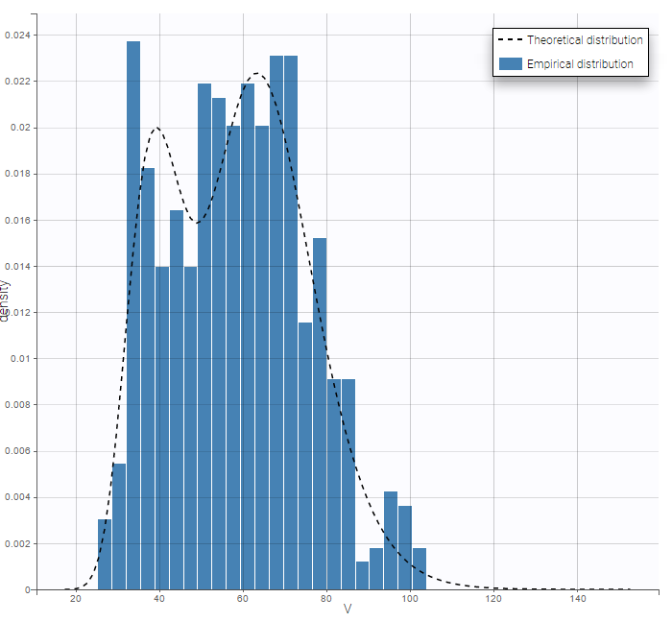The width and height of the screenshot is (672, 622).
Task: Click the 80 x-axis tick label
Action: 326,600
